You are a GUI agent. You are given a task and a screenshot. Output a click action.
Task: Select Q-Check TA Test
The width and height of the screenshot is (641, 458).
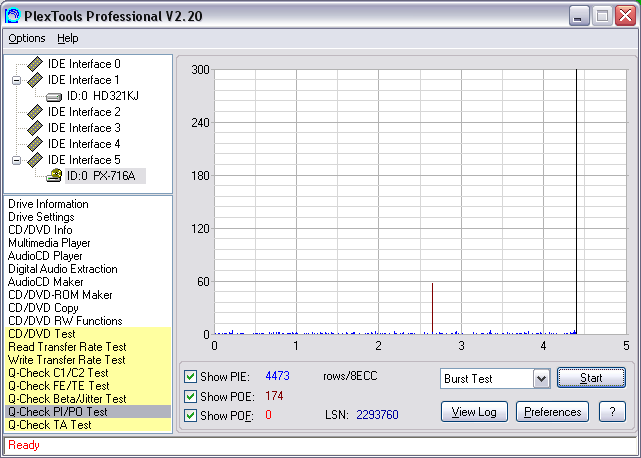[88, 425]
